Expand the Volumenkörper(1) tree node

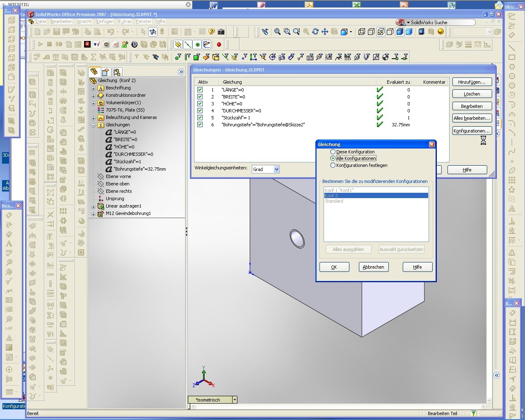click(x=93, y=103)
